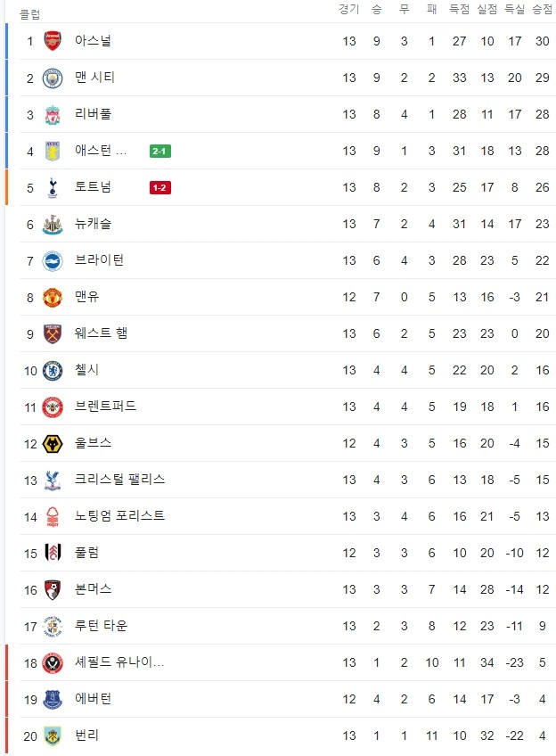Open the 크리스털 팰리스 team link
This screenshot has height=756, width=556.
pyautogui.click(x=119, y=480)
